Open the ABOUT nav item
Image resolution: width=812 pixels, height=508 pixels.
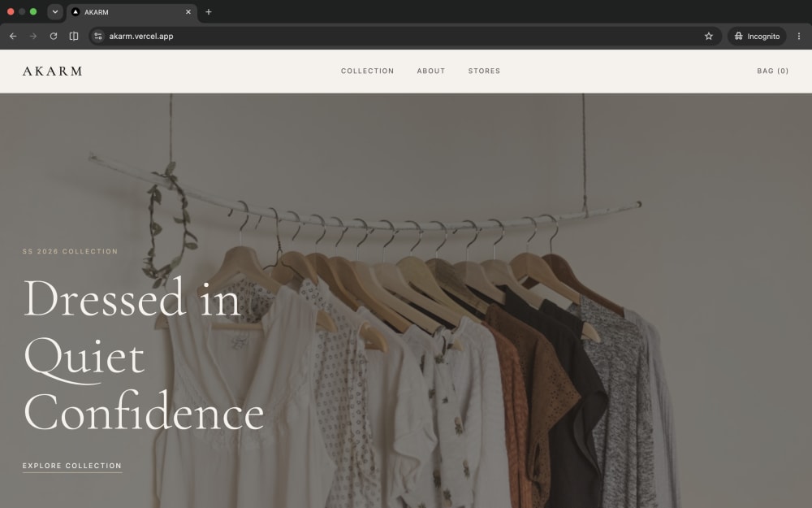[431, 71]
